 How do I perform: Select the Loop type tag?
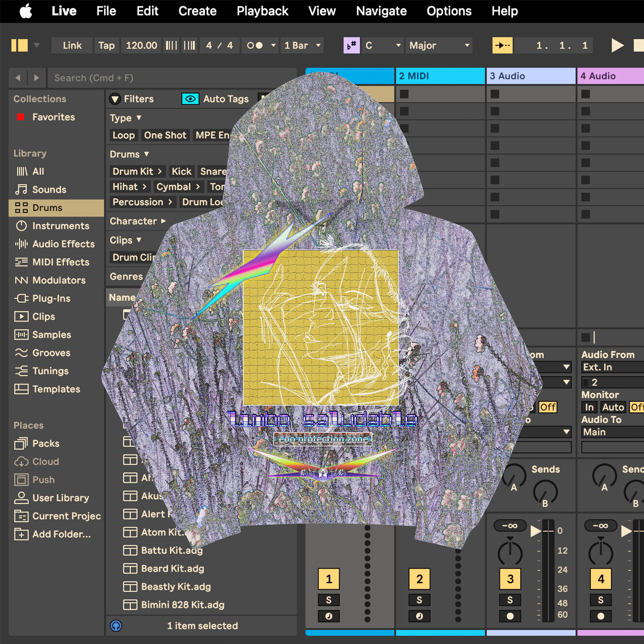[124, 135]
